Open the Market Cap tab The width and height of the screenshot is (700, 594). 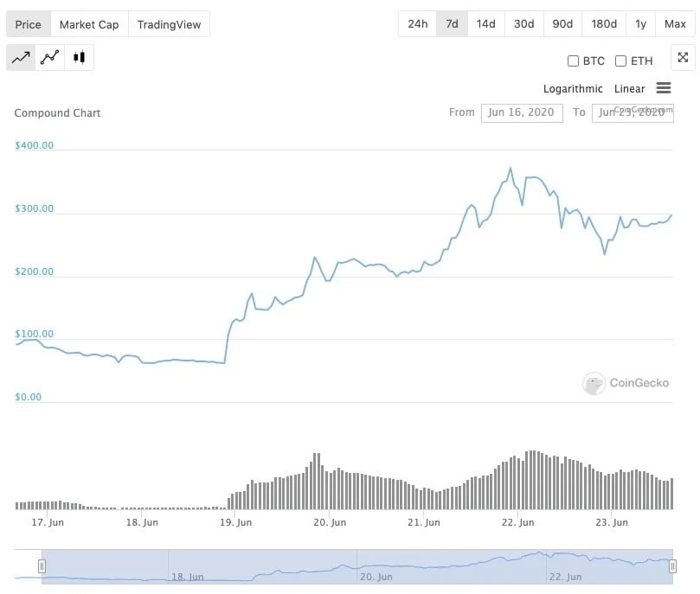click(89, 24)
